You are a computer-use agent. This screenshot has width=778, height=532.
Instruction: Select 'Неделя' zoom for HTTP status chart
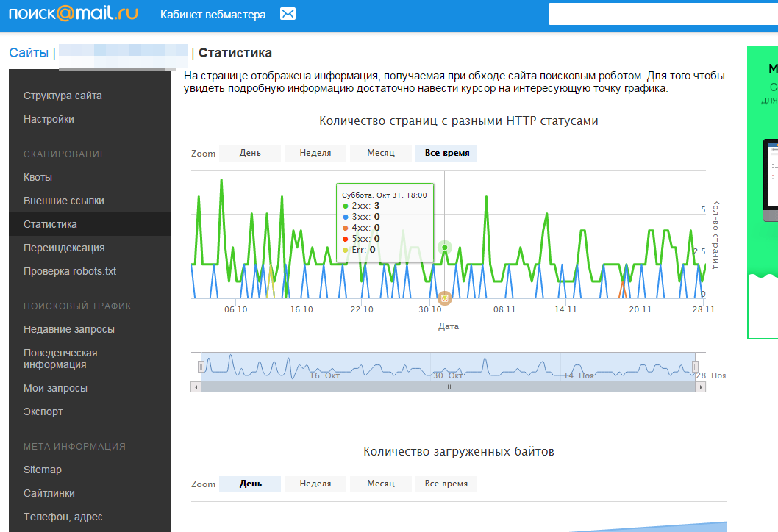tap(315, 153)
